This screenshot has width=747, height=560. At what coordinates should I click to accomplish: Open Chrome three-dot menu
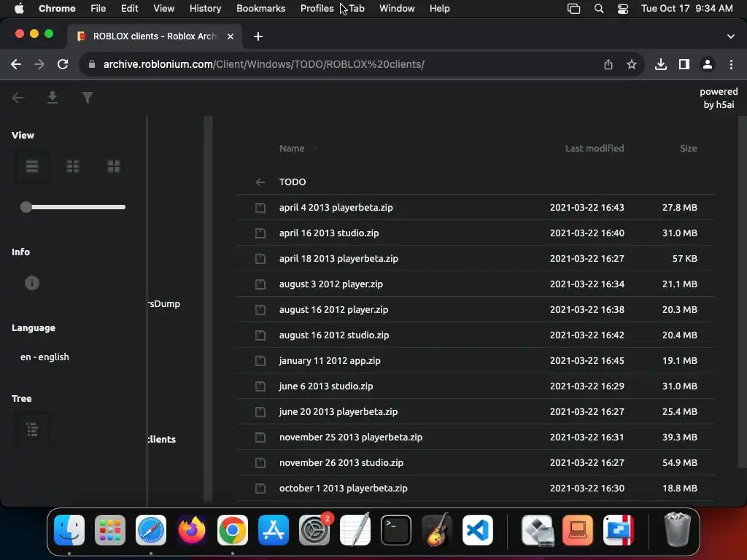point(731,64)
